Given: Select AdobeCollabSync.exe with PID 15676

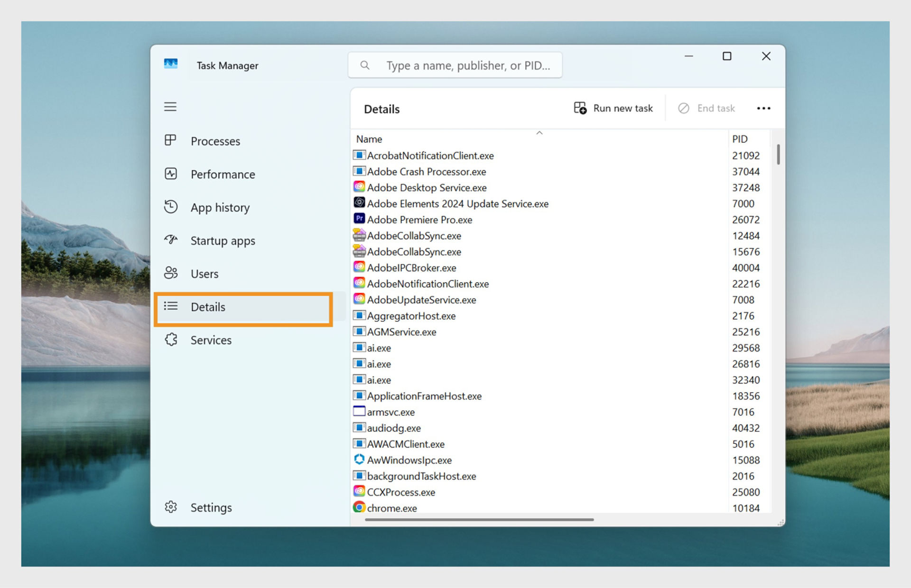Looking at the screenshot, I should [x=561, y=251].
